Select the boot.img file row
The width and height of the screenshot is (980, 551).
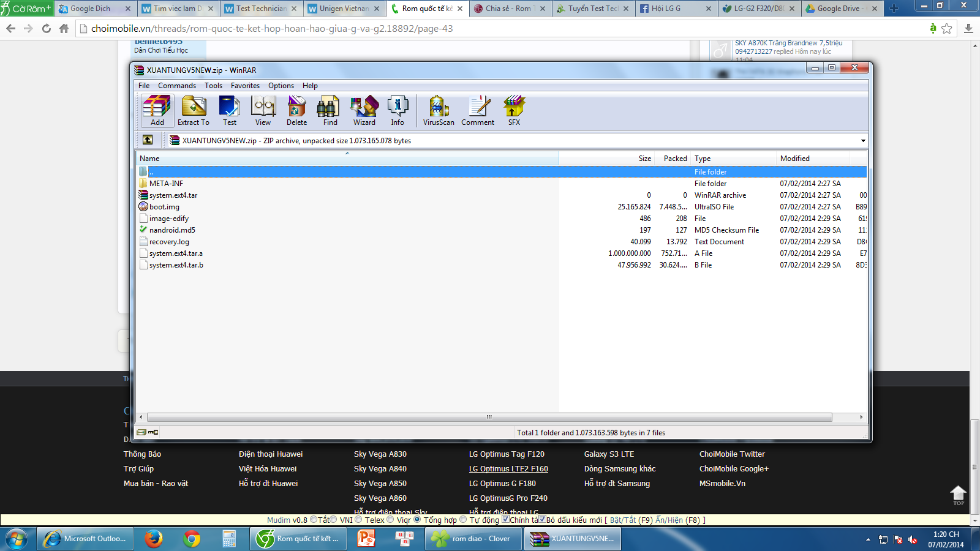(501, 207)
